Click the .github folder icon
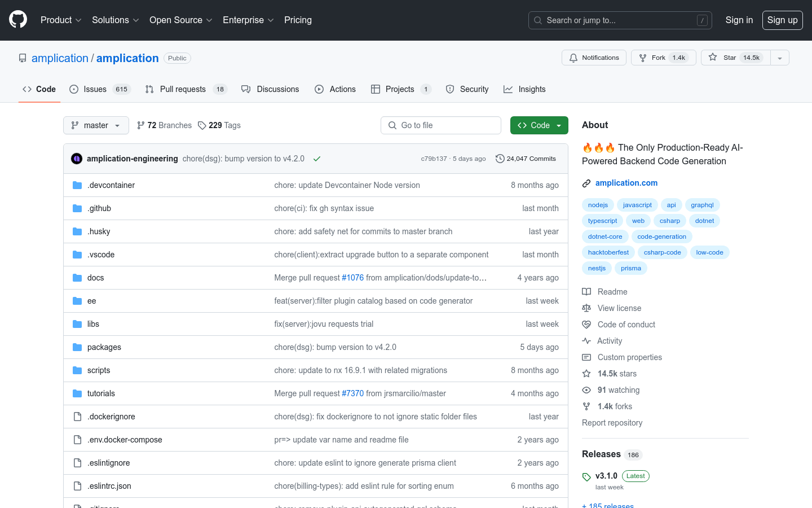812x508 pixels. coord(77,208)
